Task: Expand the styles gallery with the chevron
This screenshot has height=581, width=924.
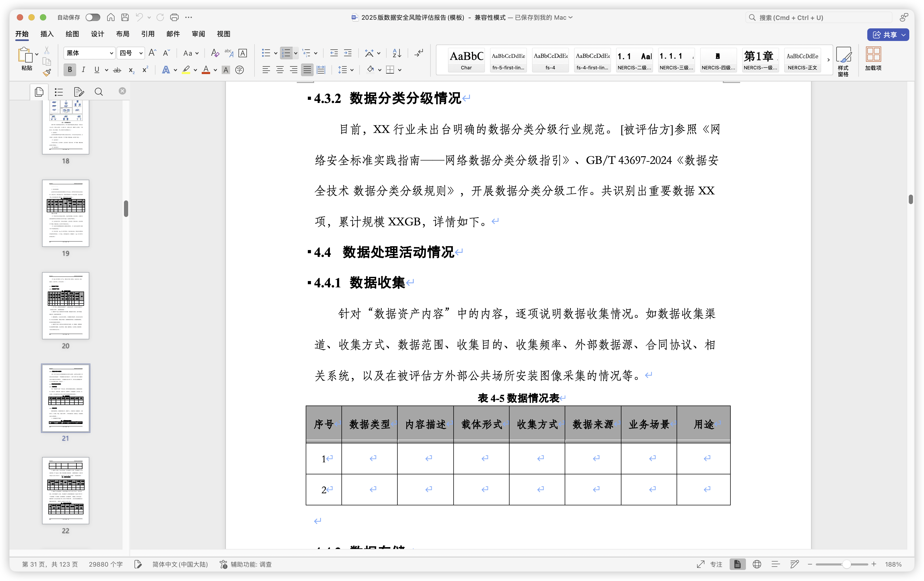Action: click(828, 60)
